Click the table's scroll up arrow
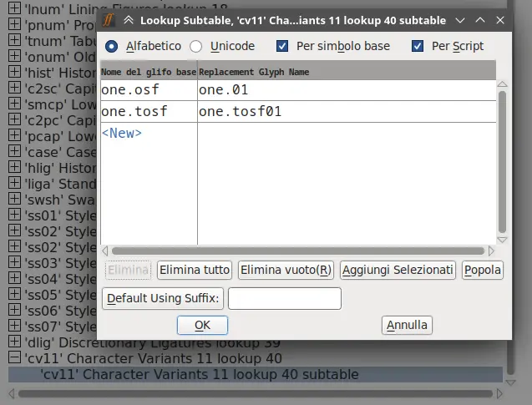This screenshot has height=405, width=532. click(502, 84)
